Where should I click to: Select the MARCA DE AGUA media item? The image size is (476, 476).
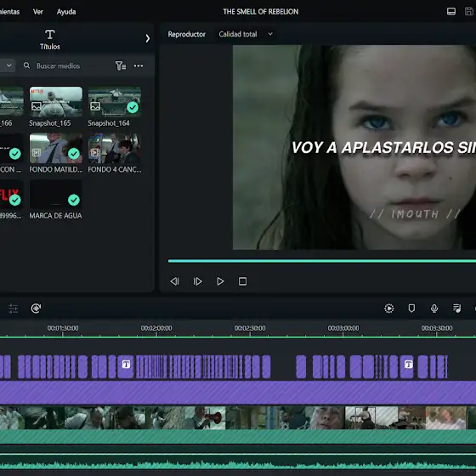click(x=56, y=195)
